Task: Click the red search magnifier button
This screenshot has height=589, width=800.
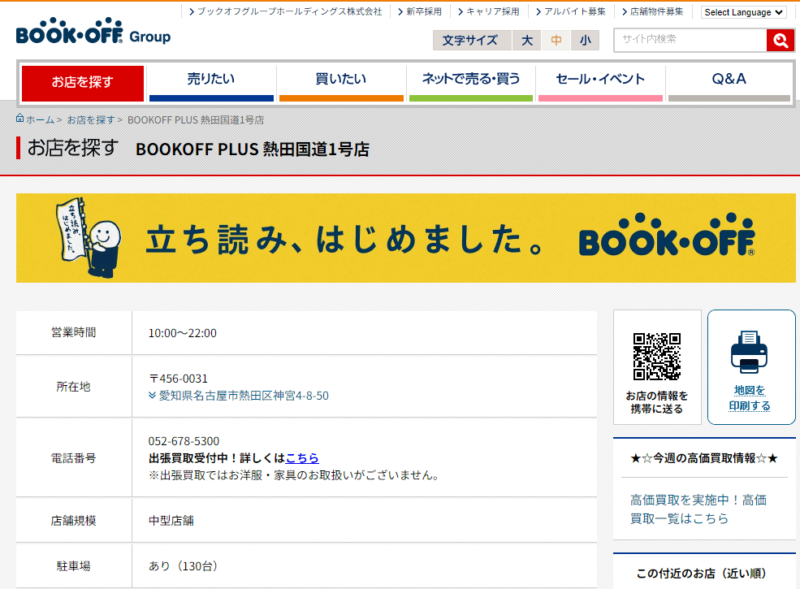Action: [x=780, y=40]
